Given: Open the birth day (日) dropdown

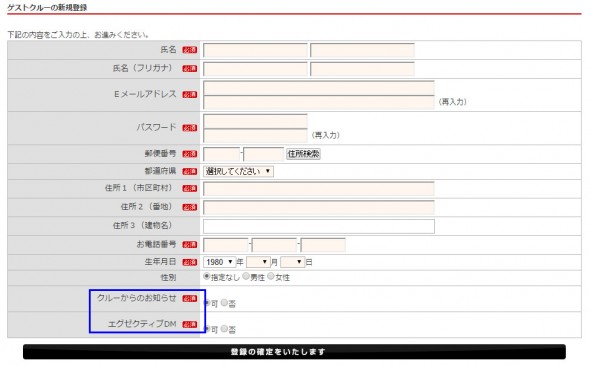Looking at the screenshot, I should [x=292, y=262].
